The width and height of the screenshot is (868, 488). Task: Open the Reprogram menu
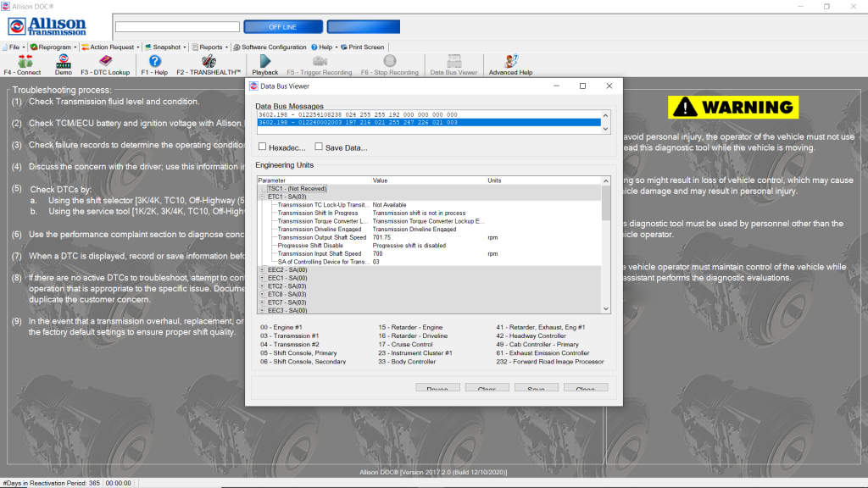pos(53,47)
